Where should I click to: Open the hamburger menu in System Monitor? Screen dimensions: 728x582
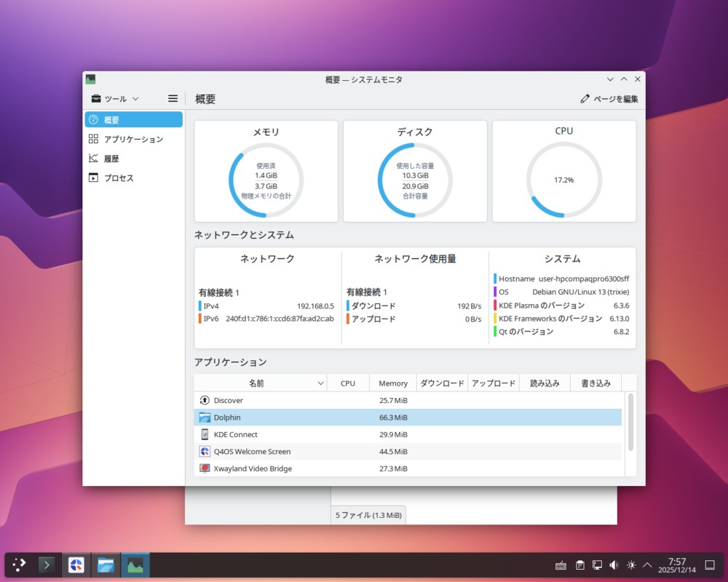[173, 99]
